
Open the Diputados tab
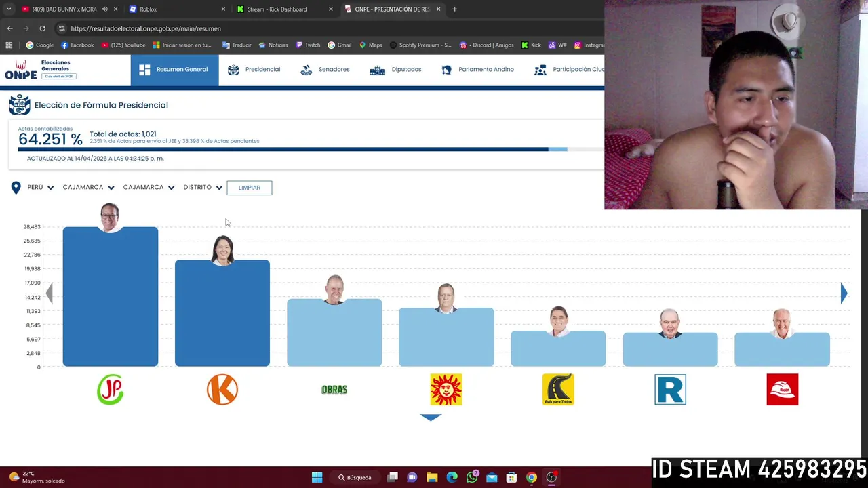click(395, 70)
